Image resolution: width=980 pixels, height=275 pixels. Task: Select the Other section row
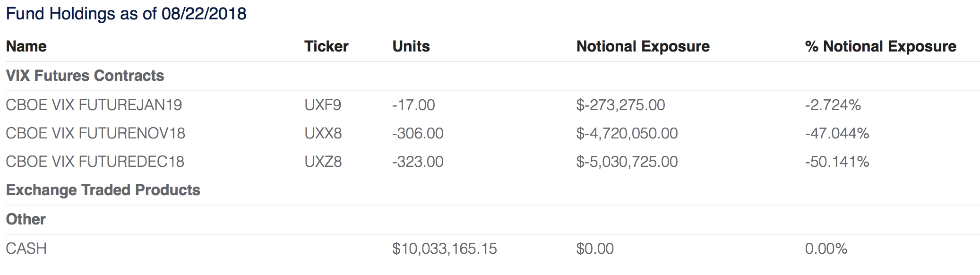pos(26,219)
